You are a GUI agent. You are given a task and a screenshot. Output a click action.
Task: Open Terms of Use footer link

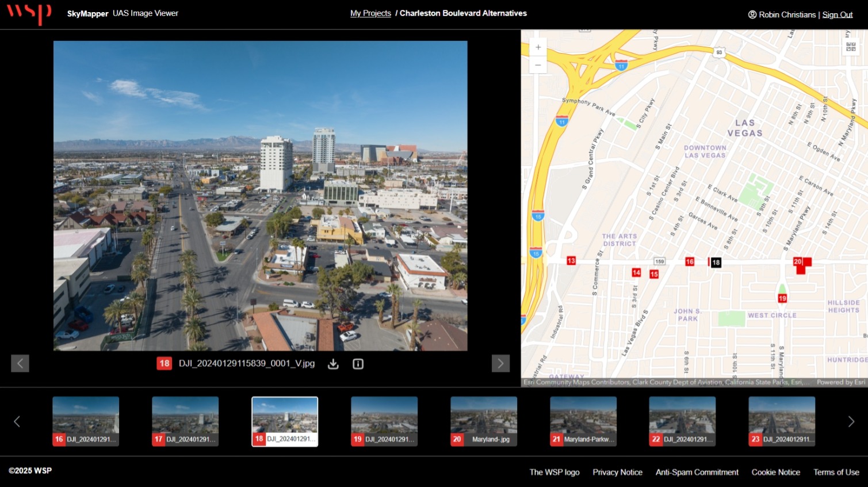pyautogui.click(x=836, y=472)
